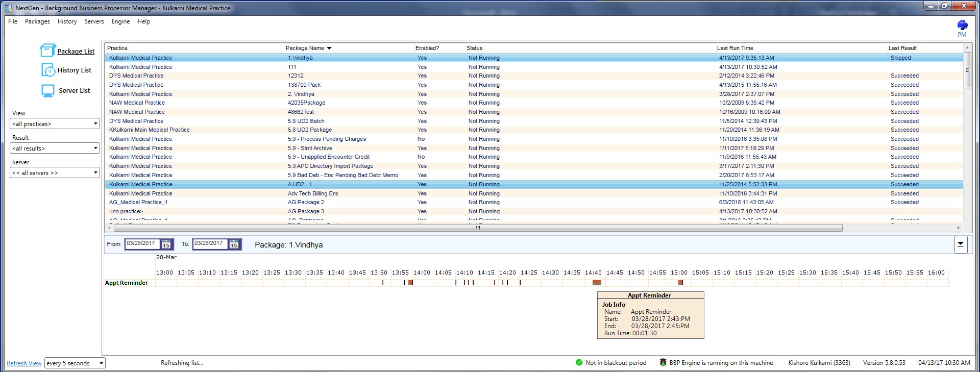
Task: Open the To date calendar picker
Action: pyautogui.click(x=234, y=244)
